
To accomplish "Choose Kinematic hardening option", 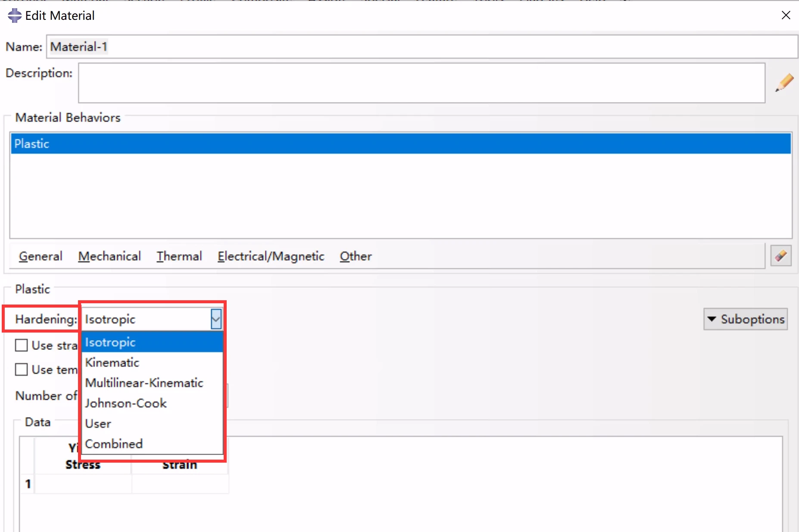I will tap(152, 362).
